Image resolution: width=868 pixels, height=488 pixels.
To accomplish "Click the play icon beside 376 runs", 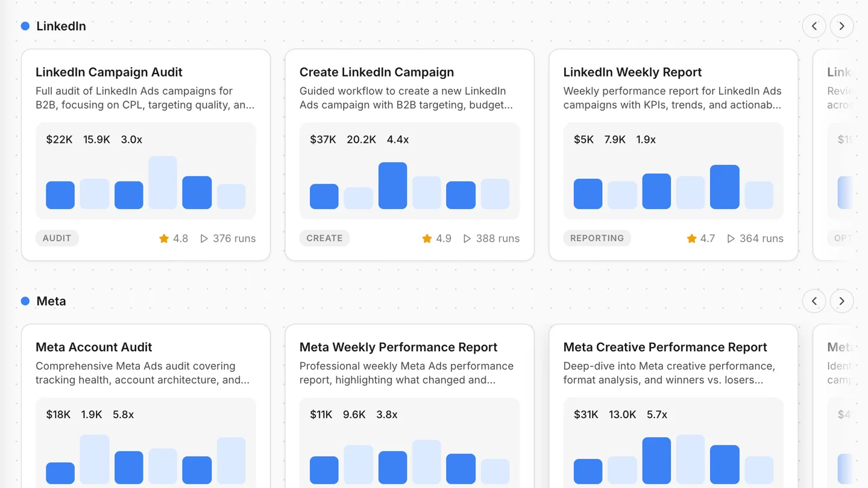I will click(x=204, y=239).
